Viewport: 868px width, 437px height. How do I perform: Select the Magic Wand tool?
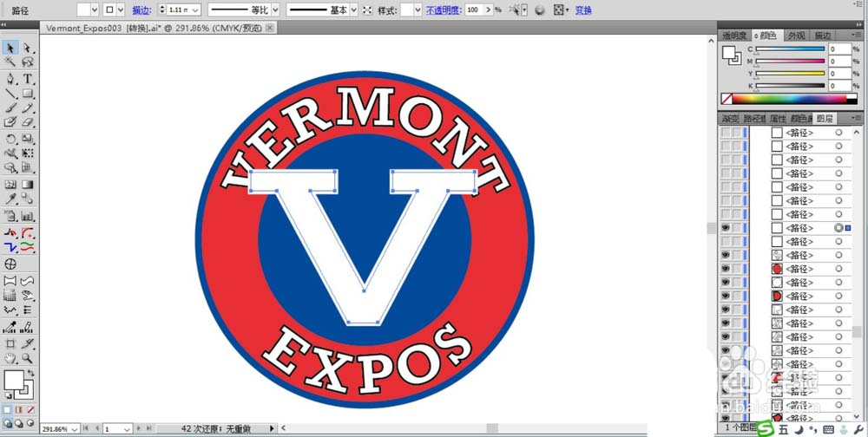(x=10, y=62)
